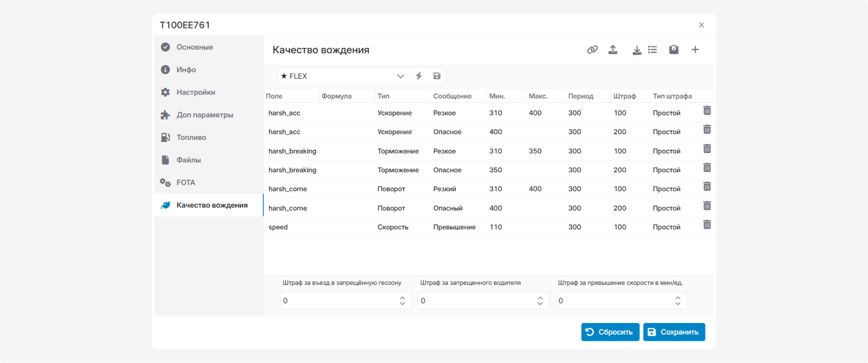Click the geozone penalty stepper arrows
Image resolution: width=868 pixels, height=363 pixels.
403,301
